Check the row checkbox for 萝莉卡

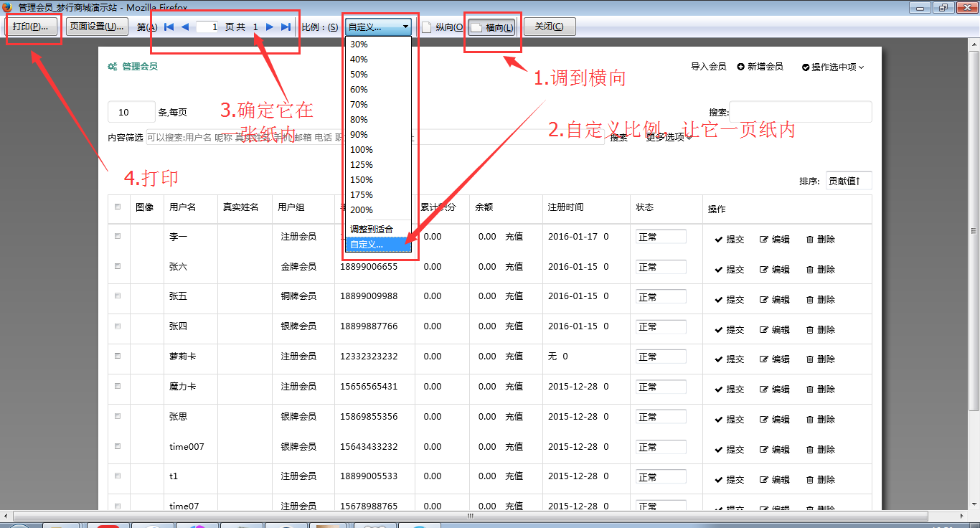tap(118, 357)
